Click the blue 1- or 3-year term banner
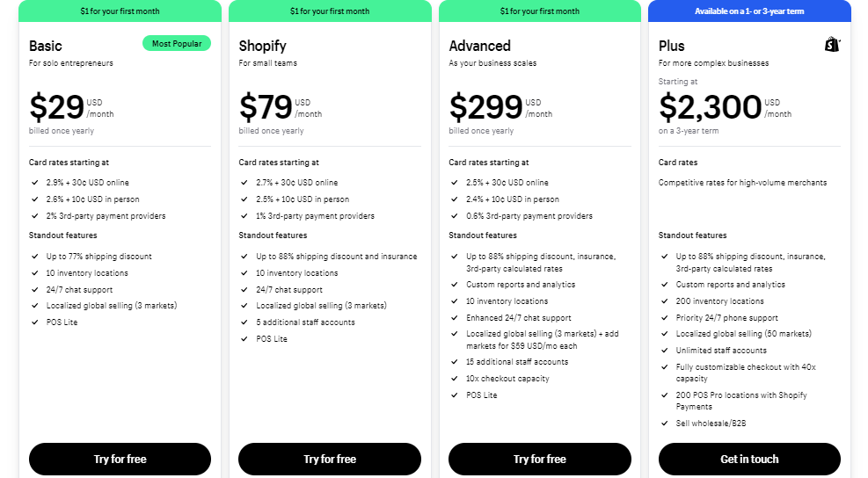Screen dimensions: 868x478 [749, 11]
